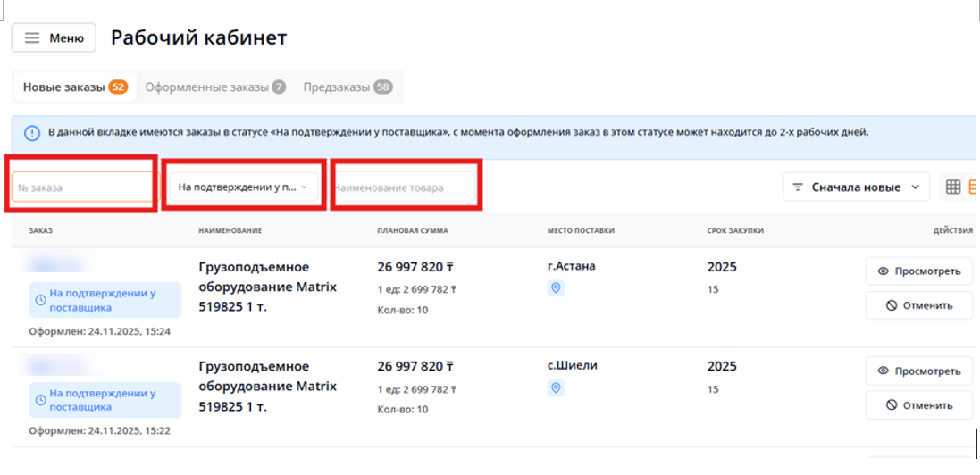The width and height of the screenshot is (980, 475).
Task: Switch to grid view layout
Action: tap(953, 187)
